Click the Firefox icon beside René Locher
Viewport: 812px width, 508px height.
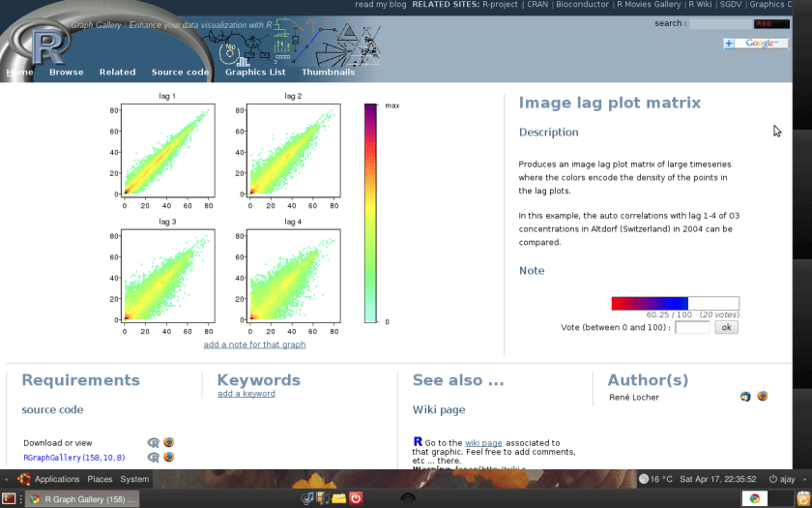pyautogui.click(x=762, y=397)
